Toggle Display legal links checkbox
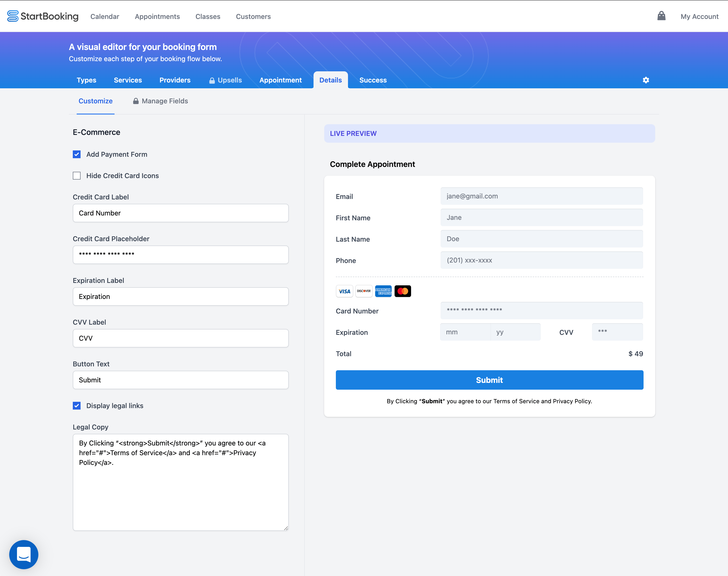The image size is (728, 576). point(76,406)
